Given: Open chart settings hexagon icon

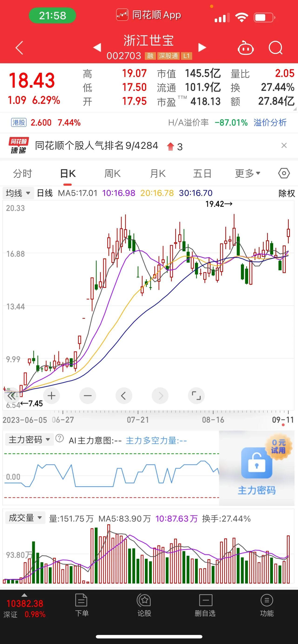Looking at the screenshot, I should 284,173.
